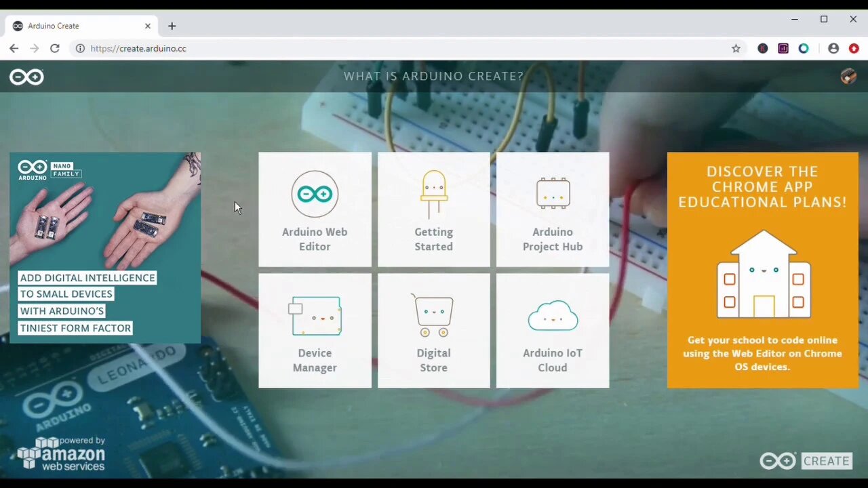Click the school building illustration in the orange banner
868x488 pixels.
point(764,274)
